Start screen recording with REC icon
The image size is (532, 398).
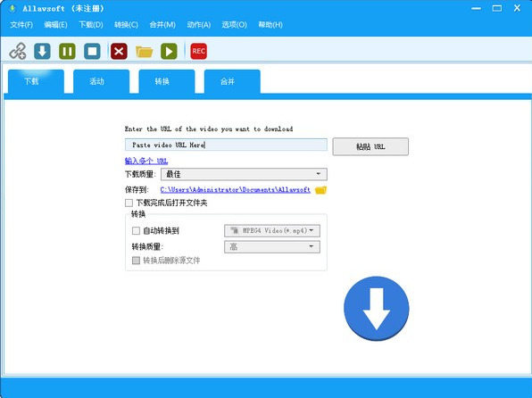(x=198, y=51)
